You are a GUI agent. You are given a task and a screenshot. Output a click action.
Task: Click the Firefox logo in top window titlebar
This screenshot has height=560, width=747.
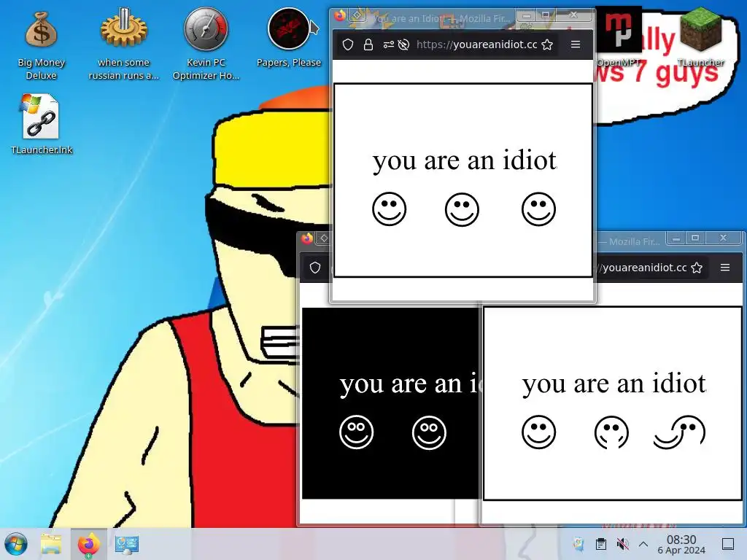tap(340, 16)
